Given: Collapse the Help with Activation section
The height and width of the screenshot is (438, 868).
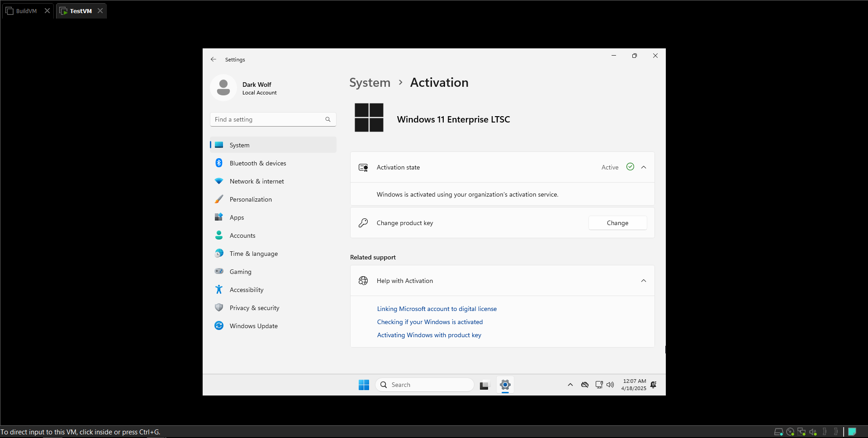Looking at the screenshot, I should [644, 281].
